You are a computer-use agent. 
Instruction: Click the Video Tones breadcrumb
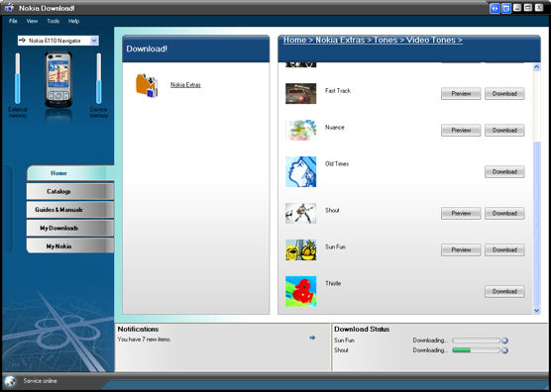click(431, 40)
